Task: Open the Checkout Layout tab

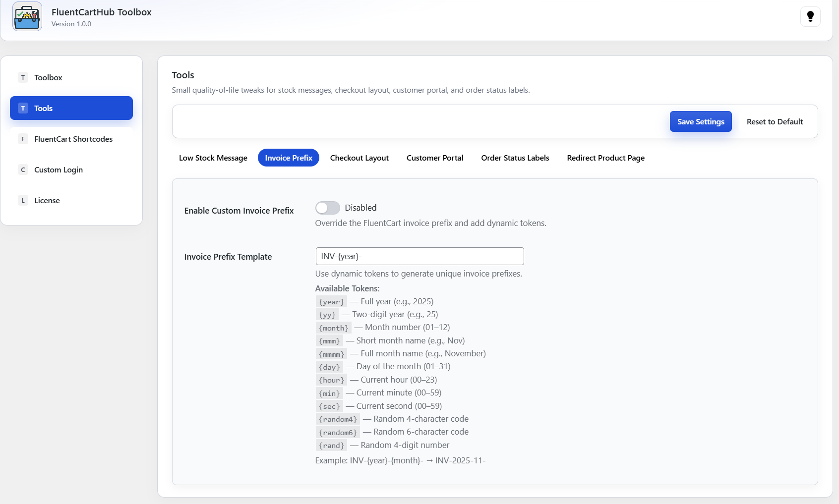Action: 360,158
